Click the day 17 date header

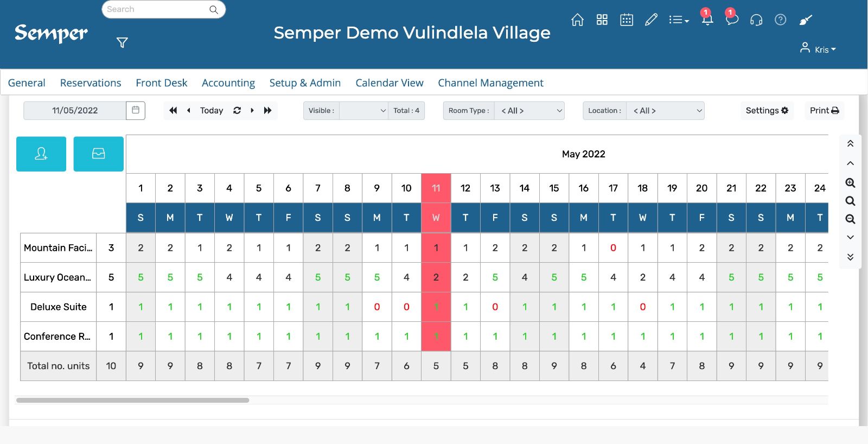point(613,188)
